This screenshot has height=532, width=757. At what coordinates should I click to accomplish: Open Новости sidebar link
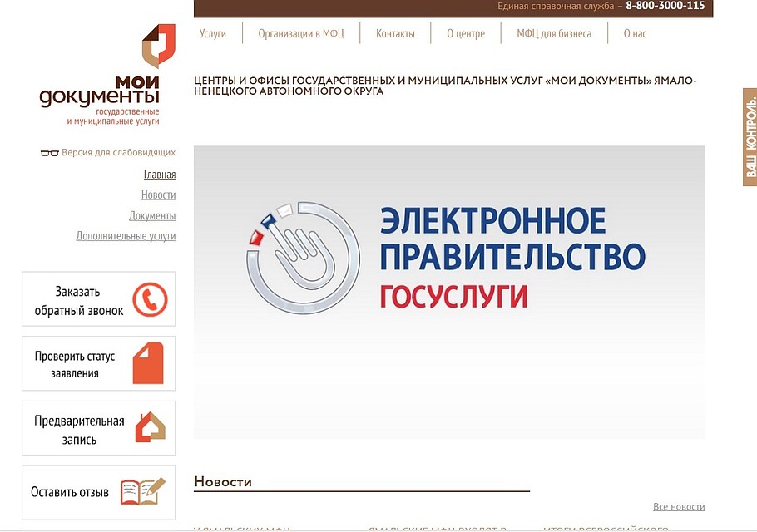click(158, 195)
